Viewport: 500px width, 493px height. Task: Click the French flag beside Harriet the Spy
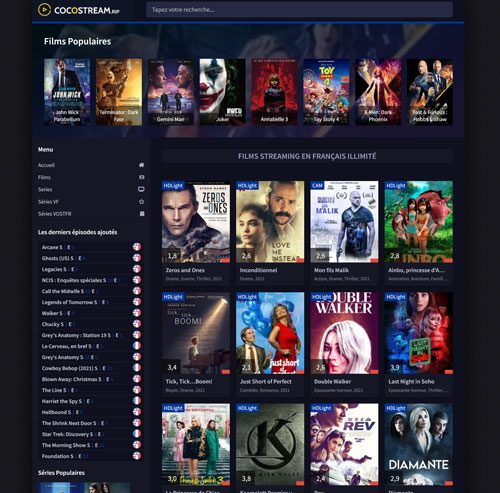(137, 401)
